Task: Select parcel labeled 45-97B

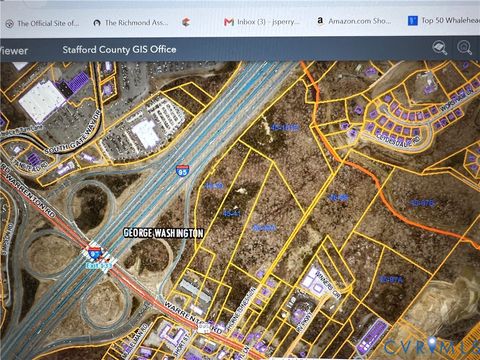Action: 422,202
